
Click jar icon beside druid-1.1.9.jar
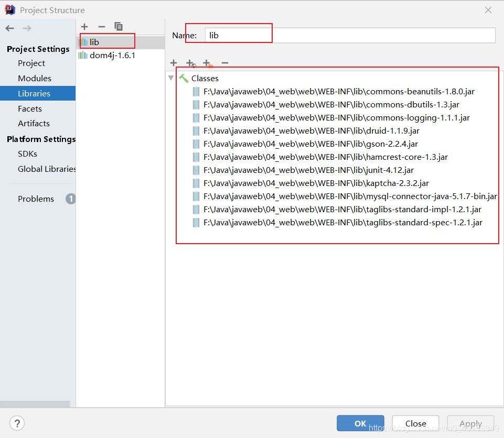[x=196, y=130]
